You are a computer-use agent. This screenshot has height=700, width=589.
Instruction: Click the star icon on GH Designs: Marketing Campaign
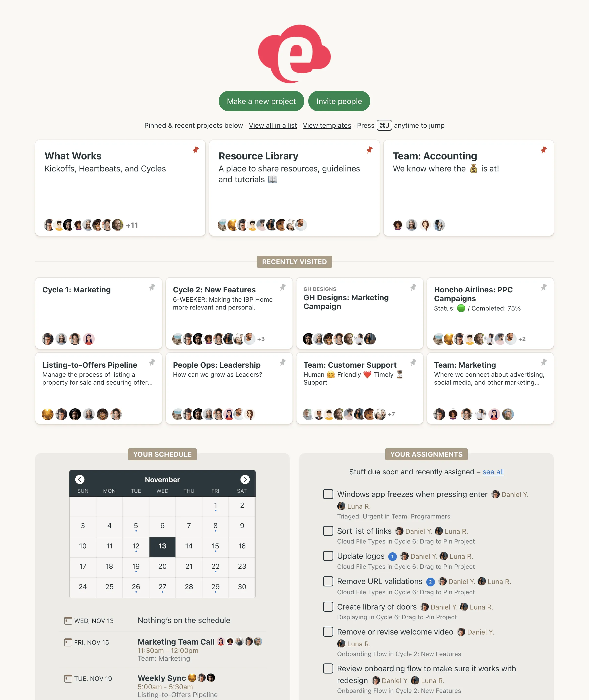click(413, 287)
